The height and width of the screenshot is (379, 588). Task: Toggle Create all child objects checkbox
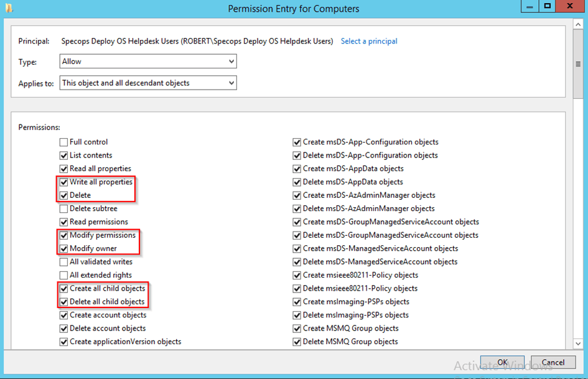[x=63, y=289]
